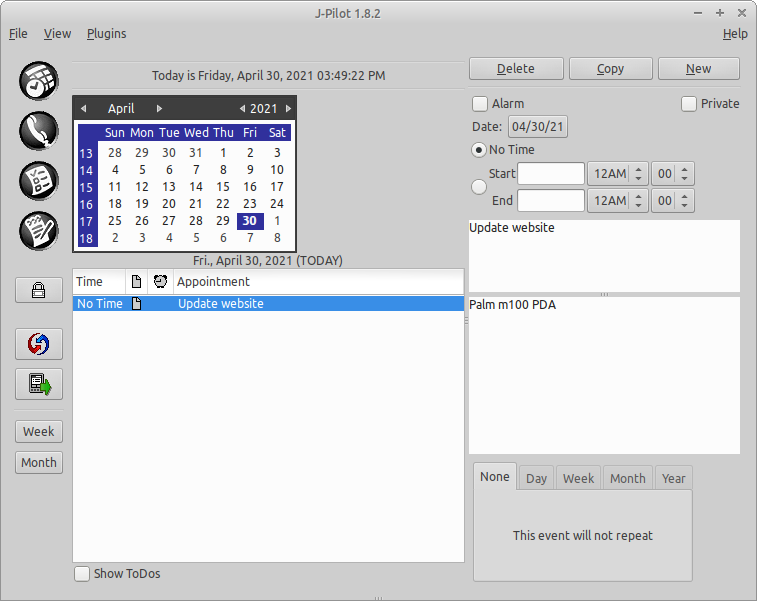This screenshot has width=757, height=601.
Task: Select the Start/End time radio button
Action: click(478, 187)
